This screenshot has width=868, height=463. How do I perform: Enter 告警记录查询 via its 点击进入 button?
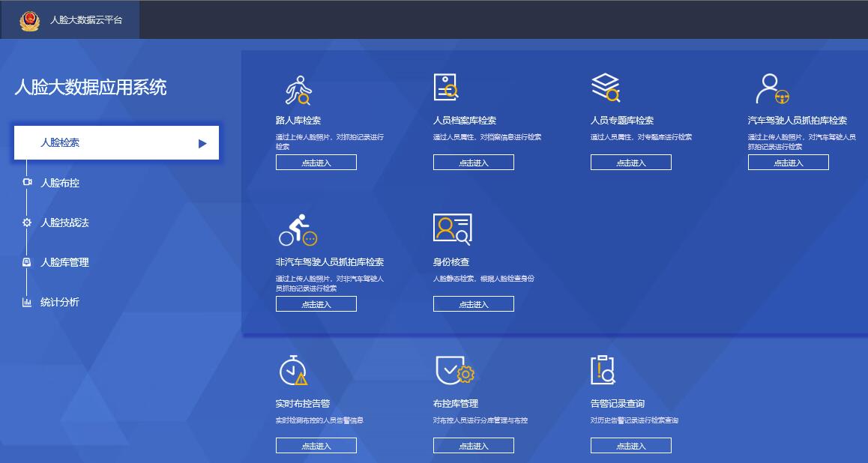click(x=630, y=446)
